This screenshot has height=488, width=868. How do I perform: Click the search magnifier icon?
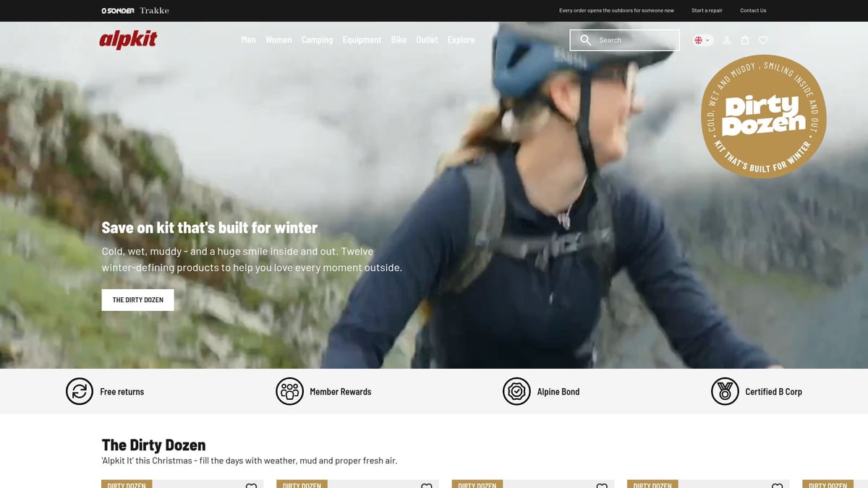pos(586,40)
